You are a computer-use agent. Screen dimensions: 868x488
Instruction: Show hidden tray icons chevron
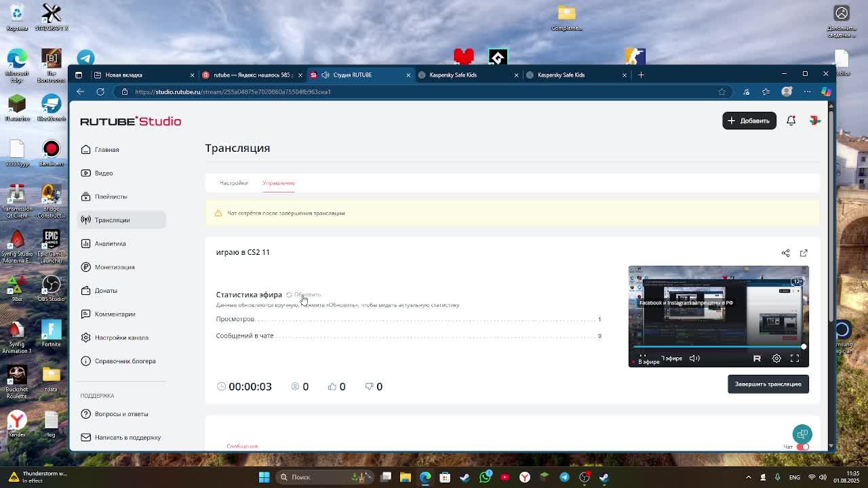click(749, 477)
